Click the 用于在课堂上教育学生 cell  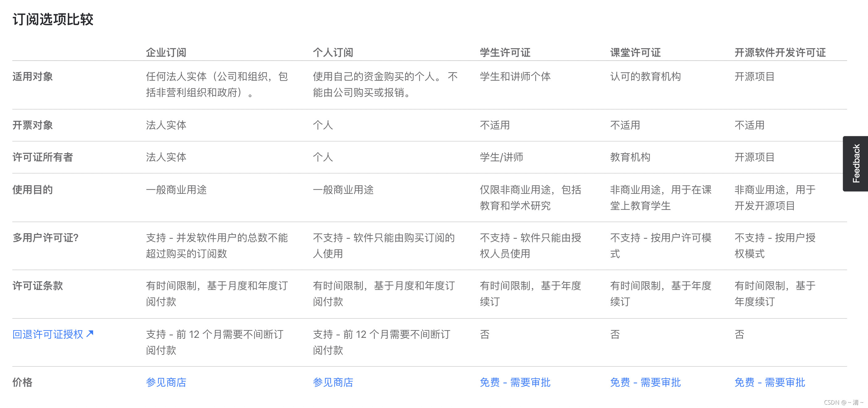[661, 198]
